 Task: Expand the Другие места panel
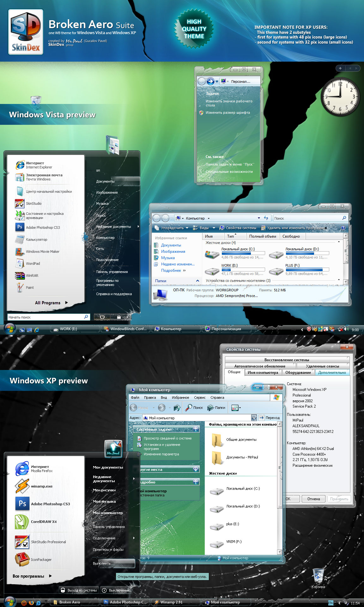pos(196,469)
